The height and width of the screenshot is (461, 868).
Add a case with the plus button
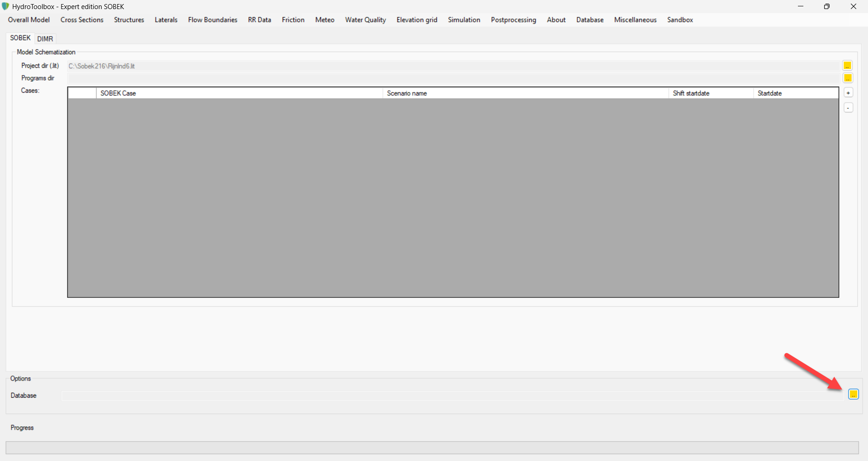pyautogui.click(x=848, y=93)
